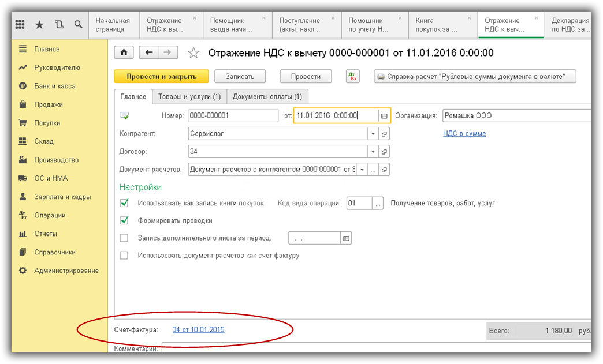603x364 pixels.
Task: Click ellipsis button for Код вида операции
Action: click(378, 203)
